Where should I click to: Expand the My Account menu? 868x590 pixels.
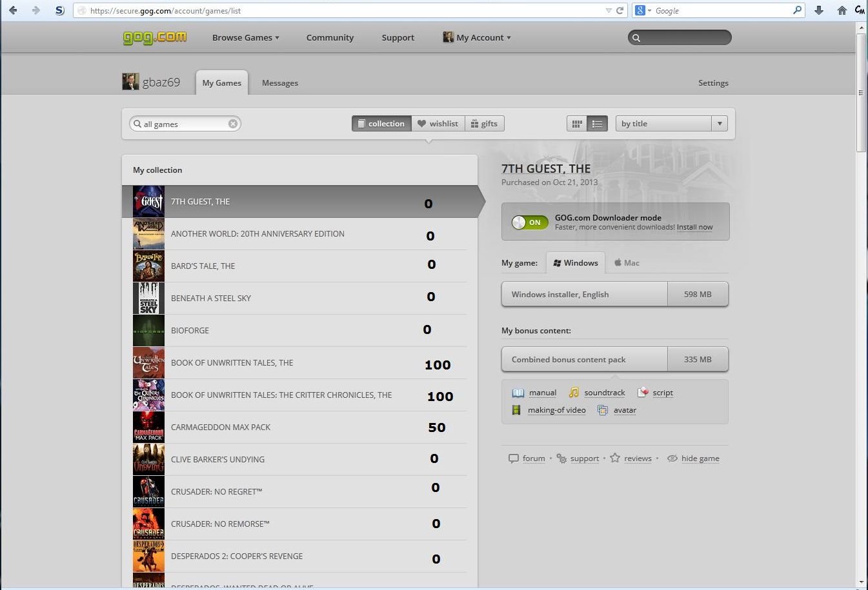click(477, 37)
